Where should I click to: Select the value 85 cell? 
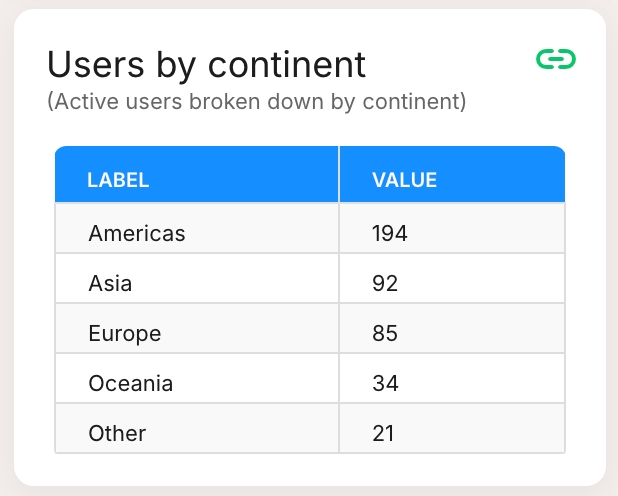click(x=452, y=328)
